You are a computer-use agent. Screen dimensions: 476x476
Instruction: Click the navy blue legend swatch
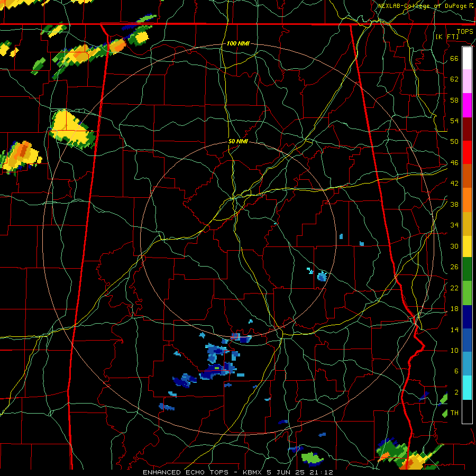[x=467, y=317]
